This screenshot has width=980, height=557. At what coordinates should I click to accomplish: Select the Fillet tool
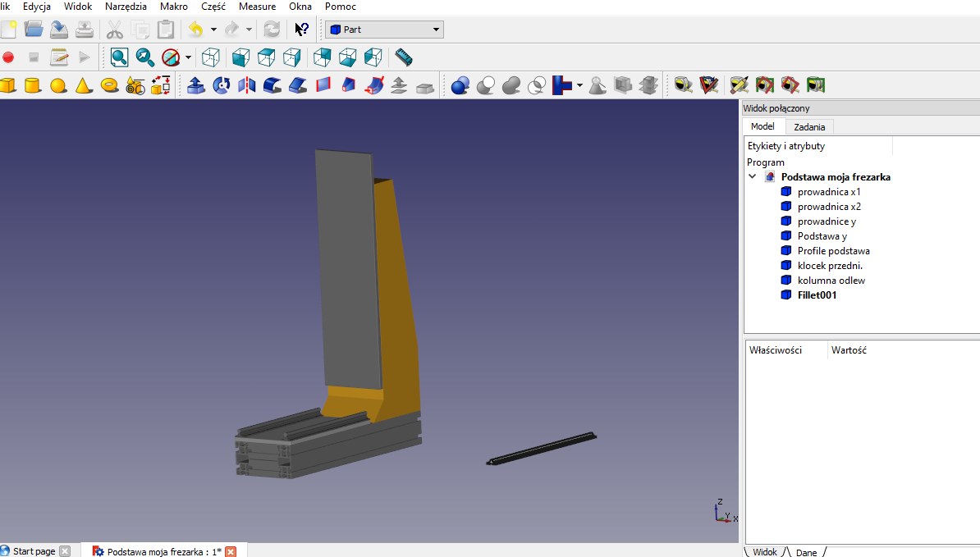(272, 85)
